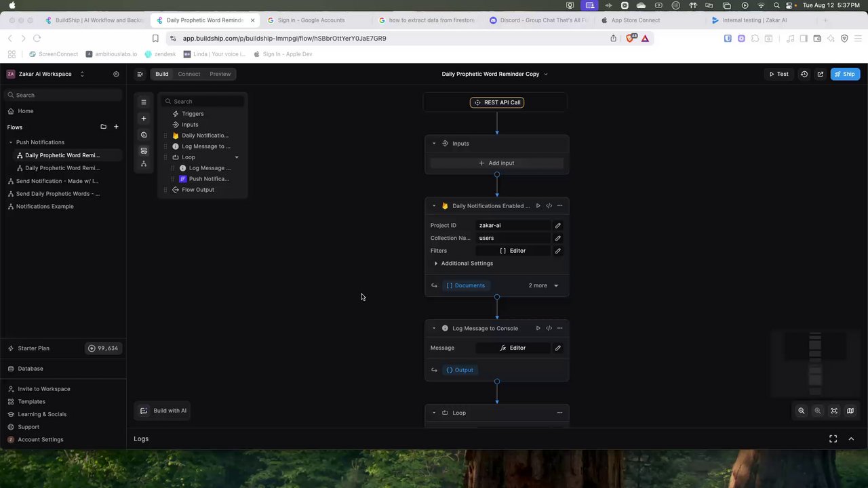Collapse the Push Notifications folder
This screenshot has height=488, width=868.
11,142
